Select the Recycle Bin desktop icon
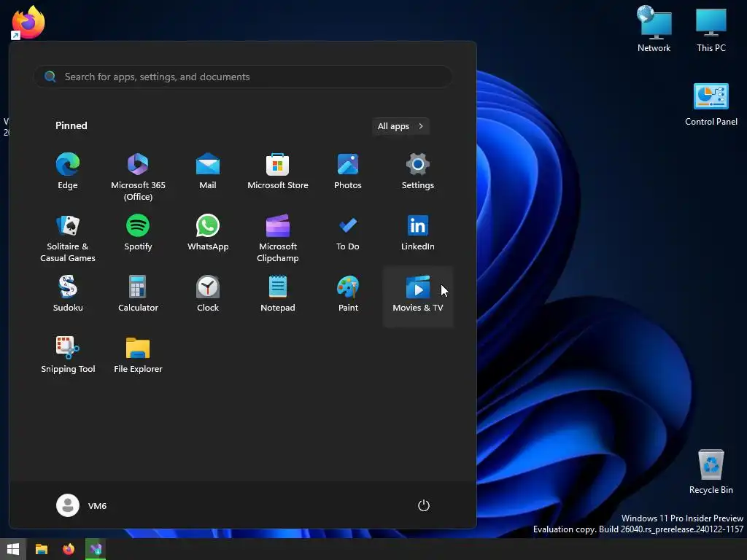This screenshot has width=747, height=560. pyautogui.click(x=711, y=472)
